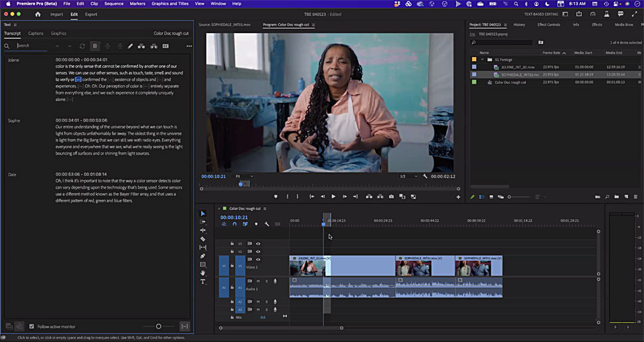Toggle Snap magnet in timeline
Viewport: 644px width, 342px height.
234,224
